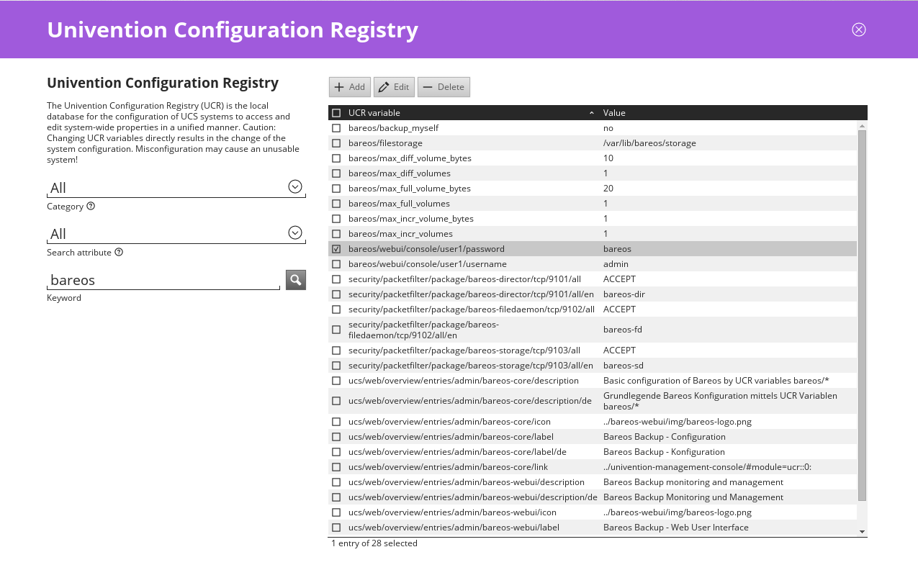Click the /var/lib/bareos/storage value
Viewport: 918px width, 588px height.
[649, 143]
